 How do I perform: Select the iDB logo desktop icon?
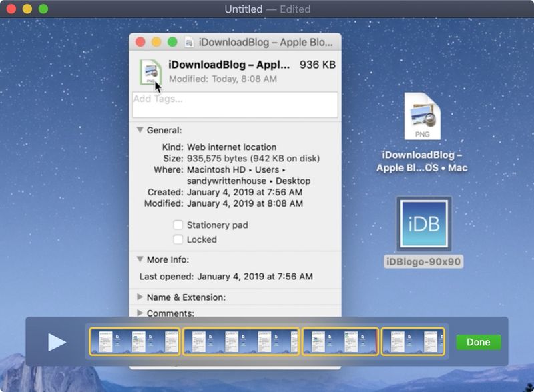pyautogui.click(x=424, y=224)
